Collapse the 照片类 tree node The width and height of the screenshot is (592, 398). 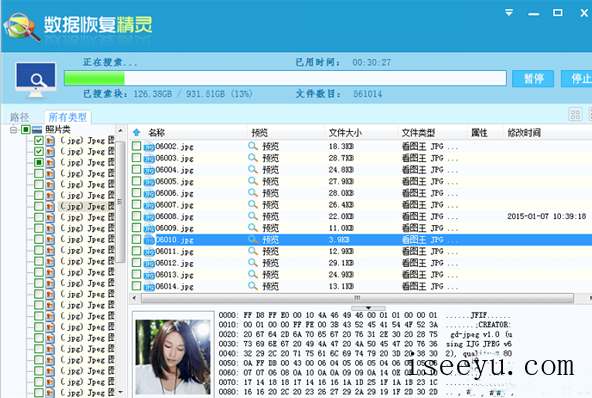pos(14,130)
